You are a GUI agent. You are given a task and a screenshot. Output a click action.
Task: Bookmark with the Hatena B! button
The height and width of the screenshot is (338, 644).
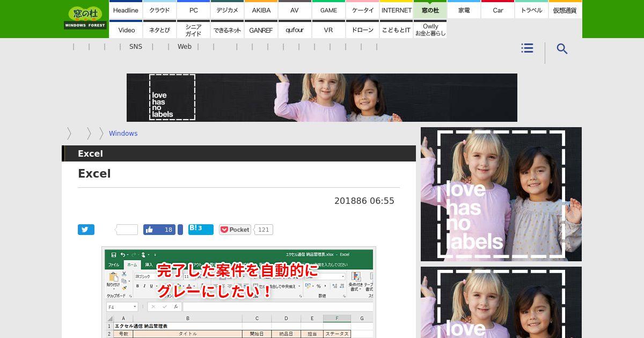pos(201,230)
